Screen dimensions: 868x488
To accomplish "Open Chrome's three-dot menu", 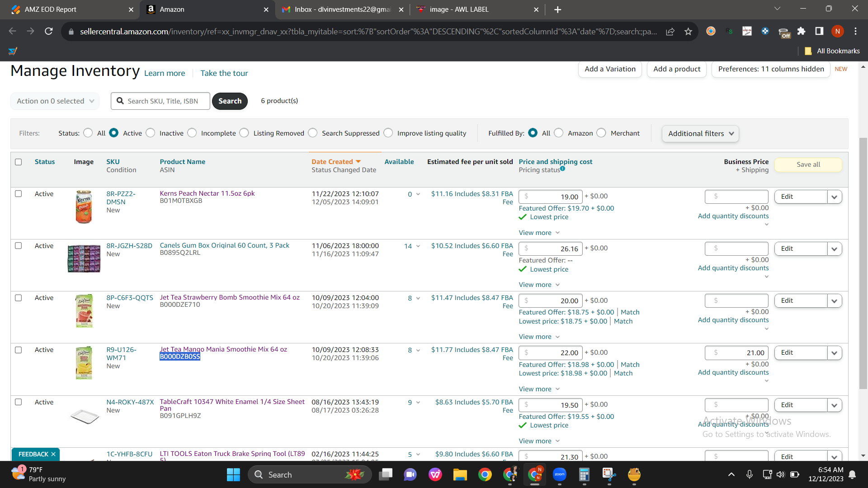I will click(855, 31).
